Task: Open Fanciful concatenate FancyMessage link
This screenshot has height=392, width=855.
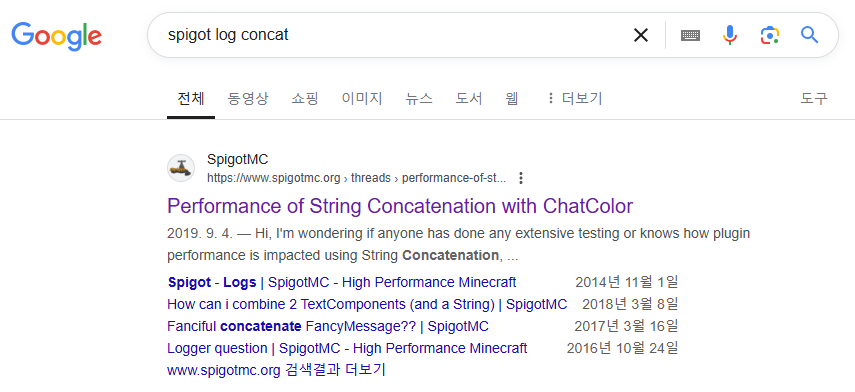Action: pyautogui.click(x=328, y=326)
